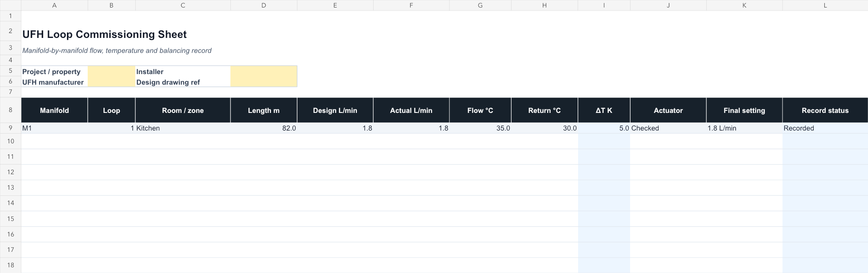Select the Installer label cell
Screen dimensions: 868x273
[x=183, y=71]
